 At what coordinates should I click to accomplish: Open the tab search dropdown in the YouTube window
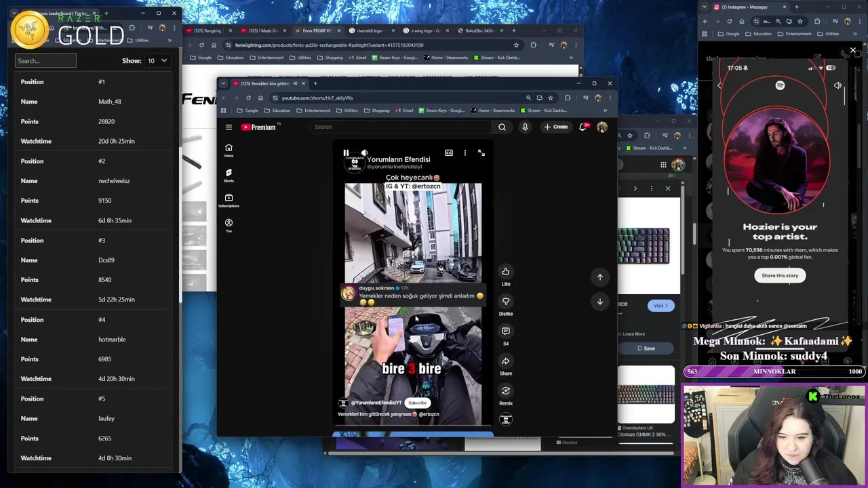(x=223, y=83)
